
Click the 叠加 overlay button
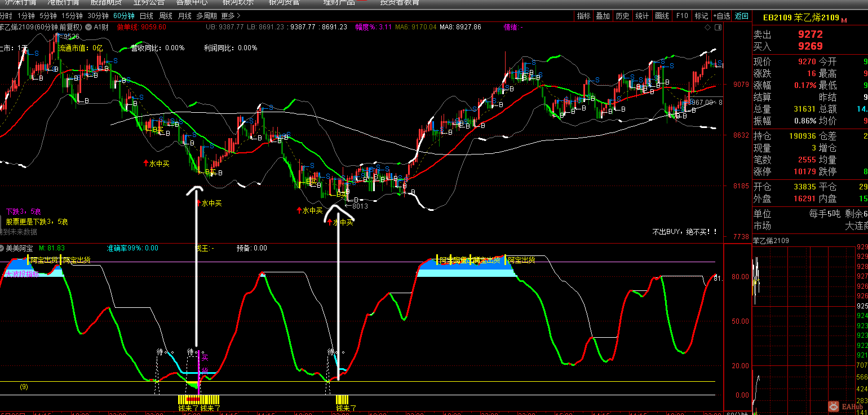(603, 16)
